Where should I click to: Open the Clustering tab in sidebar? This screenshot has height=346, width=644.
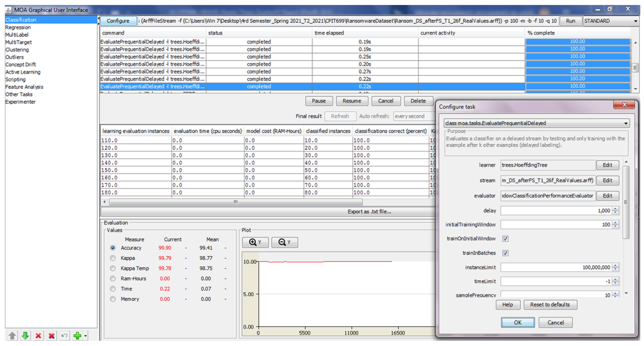pos(17,50)
